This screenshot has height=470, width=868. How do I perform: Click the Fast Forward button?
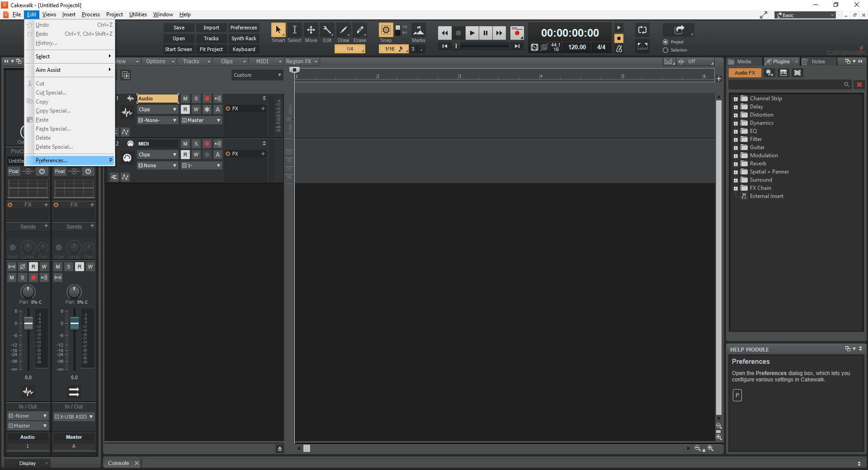click(x=499, y=33)
